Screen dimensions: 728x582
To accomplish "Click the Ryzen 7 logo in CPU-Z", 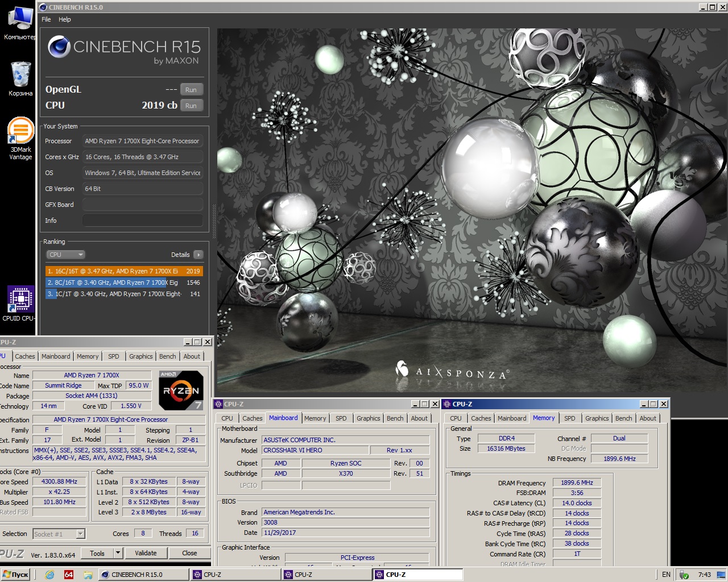I will coord(181,390).
